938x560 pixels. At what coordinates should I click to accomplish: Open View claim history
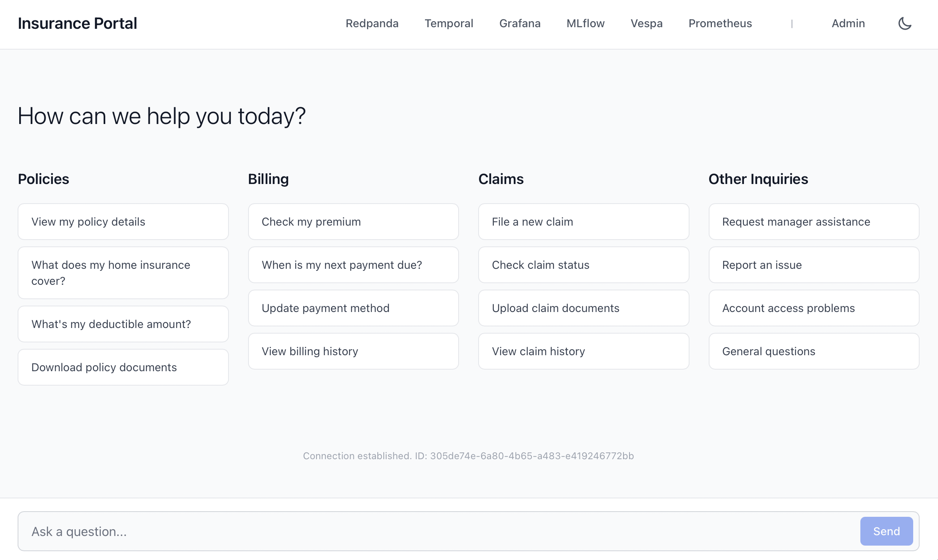pos(584,351)
